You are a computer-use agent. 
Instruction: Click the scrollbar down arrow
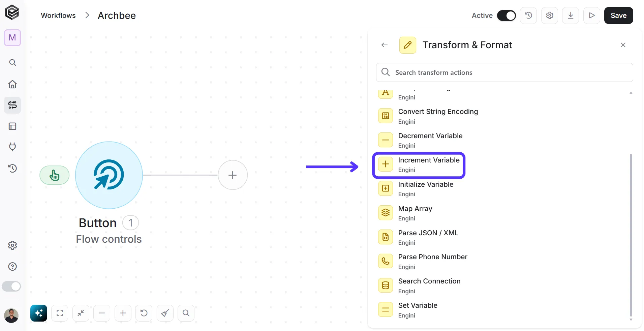(x=631, y=320)
